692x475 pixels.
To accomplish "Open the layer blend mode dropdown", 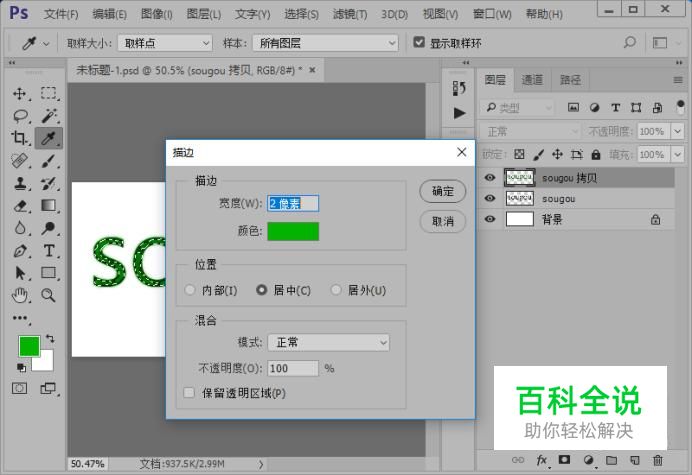I will (x=530, y=132).
